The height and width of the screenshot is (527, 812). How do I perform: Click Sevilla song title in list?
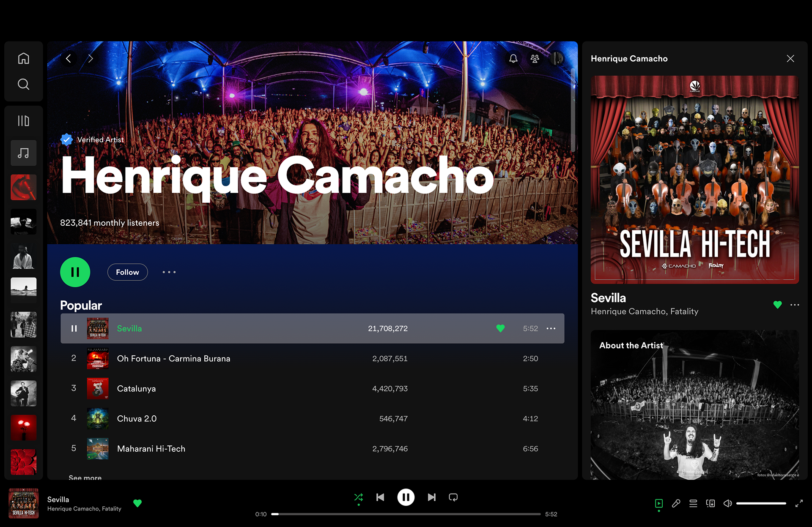(x=129, y=328)
